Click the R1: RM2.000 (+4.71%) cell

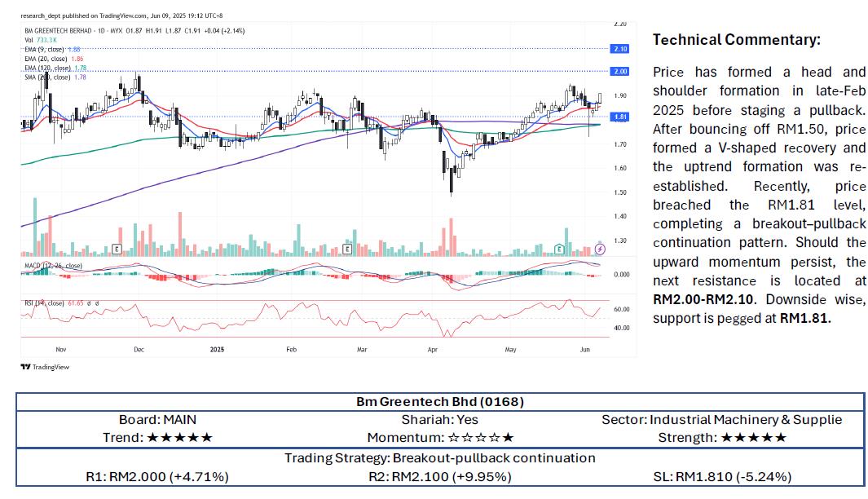(x=158, y=476)
